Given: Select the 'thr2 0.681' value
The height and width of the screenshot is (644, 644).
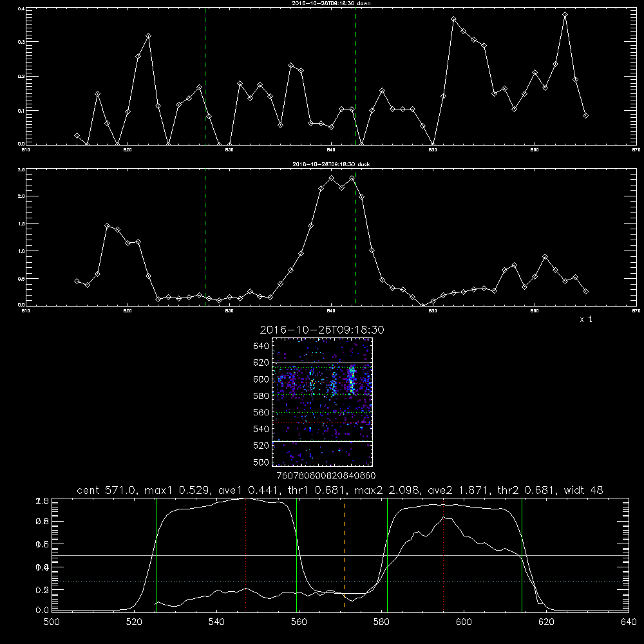Looking at the screenshot, I should (526, 490).
